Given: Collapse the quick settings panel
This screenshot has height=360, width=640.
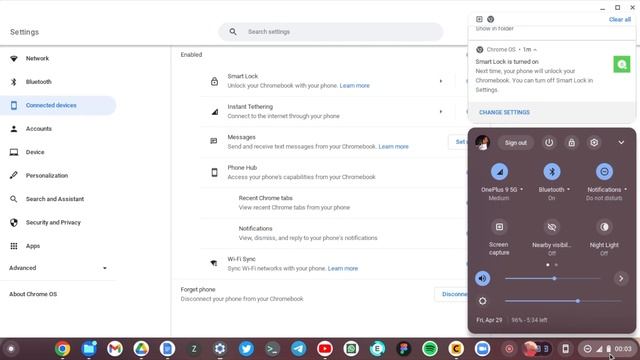Looking at the screenshot, I should click(621, 142).
